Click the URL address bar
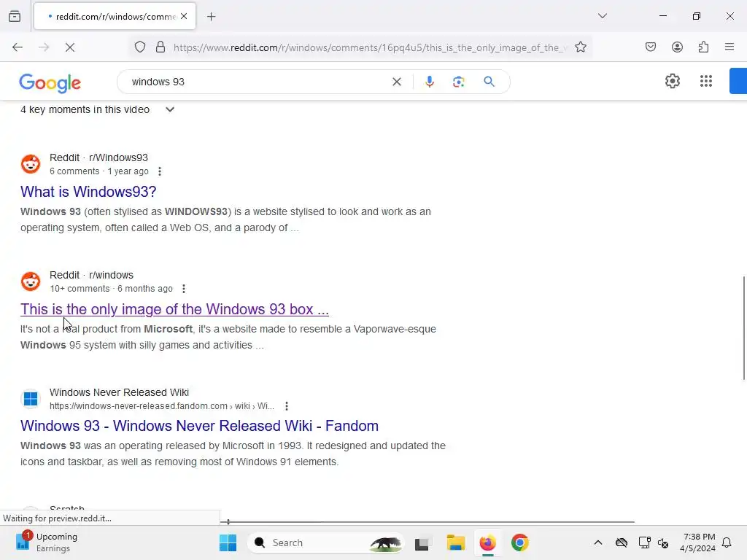 click(x=369, y=47)
